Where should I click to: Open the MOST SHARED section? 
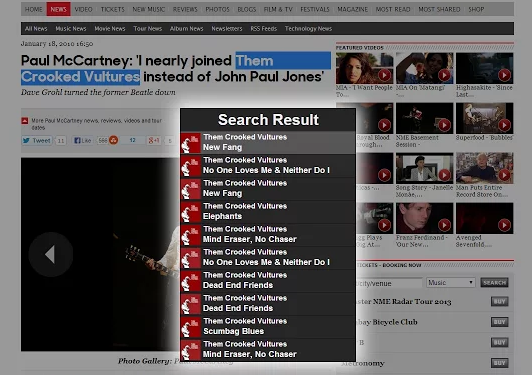point(439,9)
